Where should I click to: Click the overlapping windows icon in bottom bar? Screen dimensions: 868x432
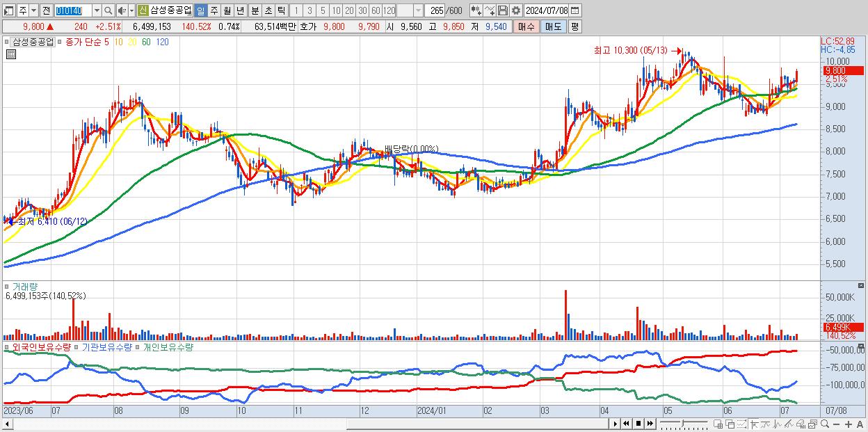730,424
